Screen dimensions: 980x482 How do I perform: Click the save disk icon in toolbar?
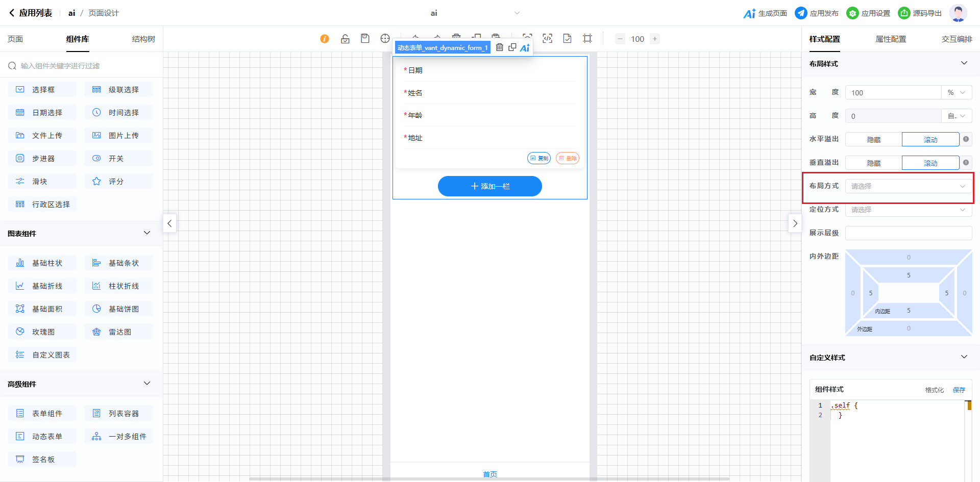[x=365, y=39]
